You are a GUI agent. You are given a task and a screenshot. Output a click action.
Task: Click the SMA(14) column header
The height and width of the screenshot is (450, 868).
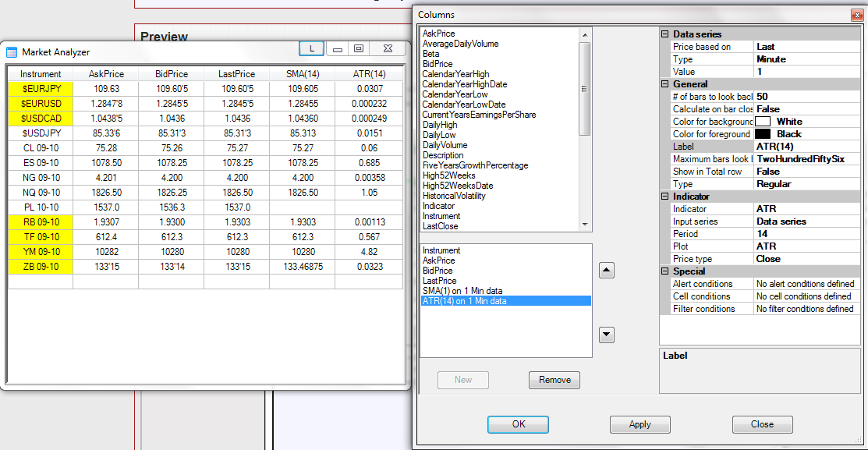click(x=303, y=74)
